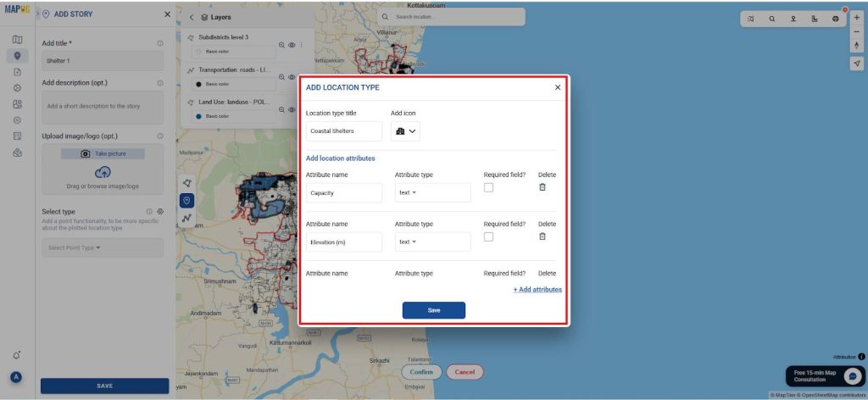Open Free 15-min Map Consultation
This screenshot has width=868, height=400.
coord(826,376)
